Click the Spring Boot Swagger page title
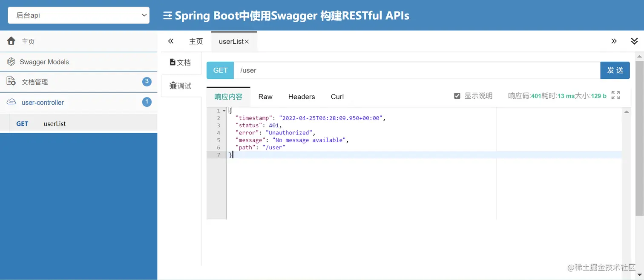 point(292,16)
